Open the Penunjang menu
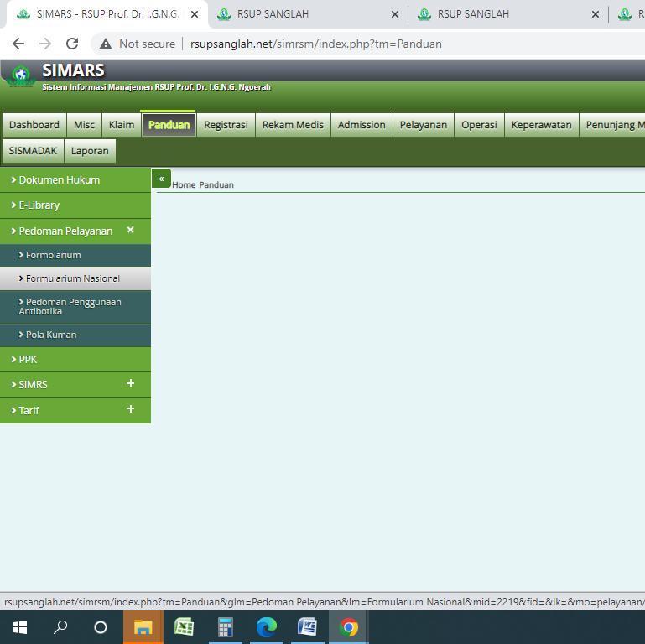The image size is (645, 644). coord(613,125)
